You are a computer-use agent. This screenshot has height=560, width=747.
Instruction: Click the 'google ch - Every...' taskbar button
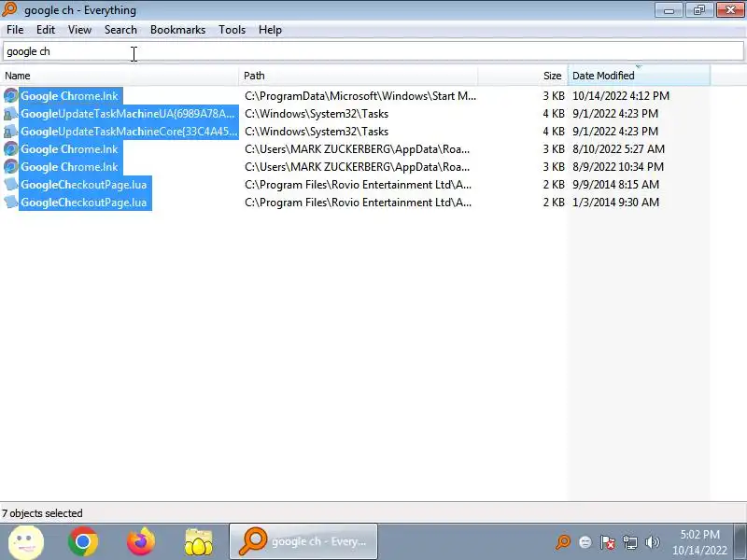(x=303, y=542)
